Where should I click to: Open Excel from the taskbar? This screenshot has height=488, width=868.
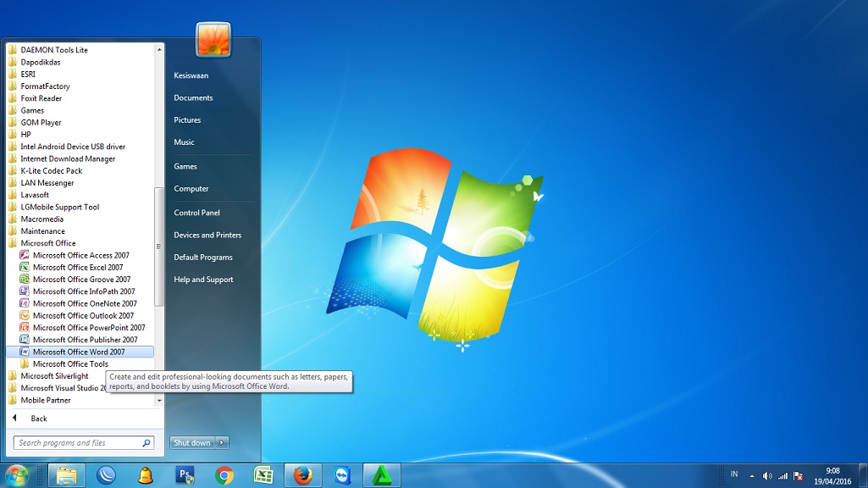pos(263,476)
